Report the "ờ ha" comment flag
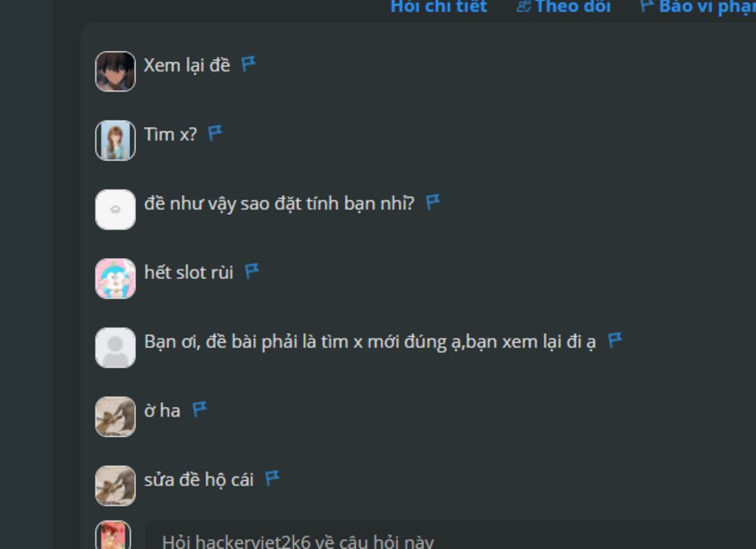Screen dimensions: 756x549 pos(199,409)
